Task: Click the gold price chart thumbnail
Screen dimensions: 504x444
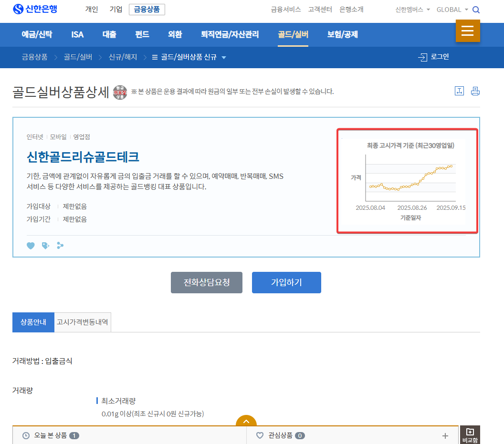Action: pyautogui.click(x=407, y=181)
